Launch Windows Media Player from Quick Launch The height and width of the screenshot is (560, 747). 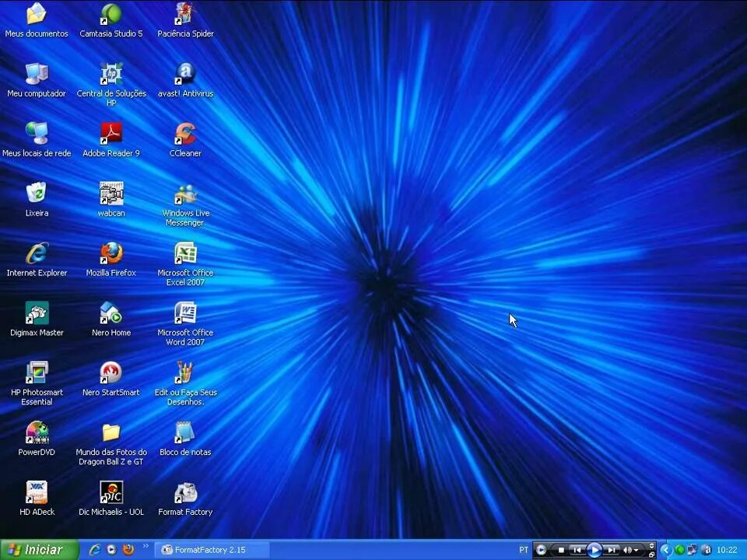point(111,550)
